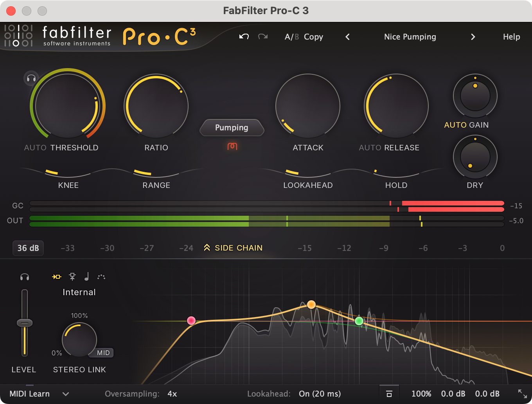Click the 36 dB meter scale button
The height and width of the screenshot is (404, 532).
pyautogui.click(x=28, y=248)
